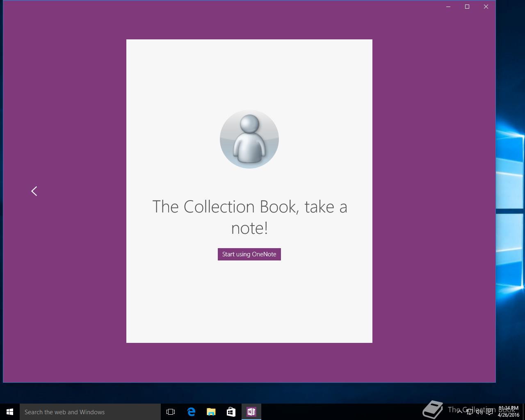Viewport: 525px width, 420px height.
Task: Click the Start using OneNote button
Action: pos(249,254)
